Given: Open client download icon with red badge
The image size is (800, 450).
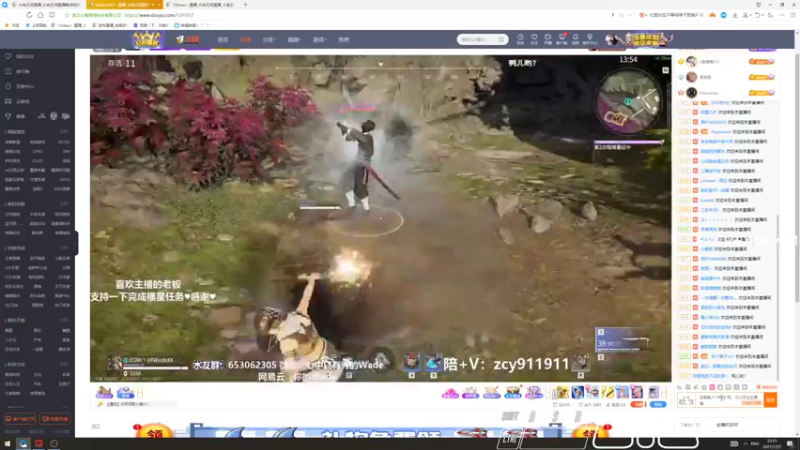Looking at the screenshot, I should tap(562, 39).
